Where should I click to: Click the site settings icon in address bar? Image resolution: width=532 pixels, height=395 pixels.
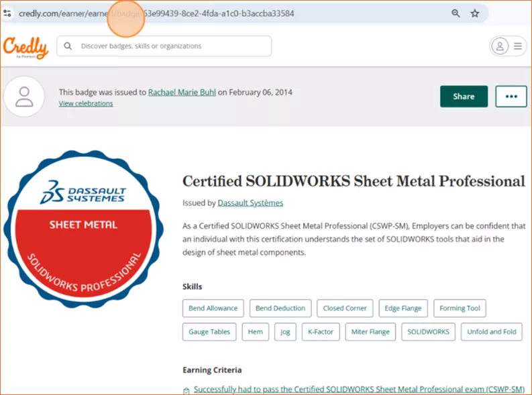coord(7,13)
